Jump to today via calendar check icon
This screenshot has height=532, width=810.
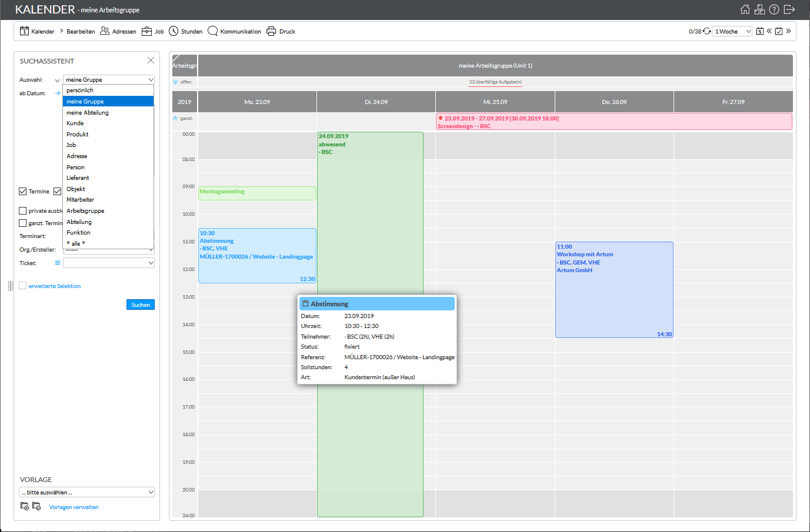[779, 31]
